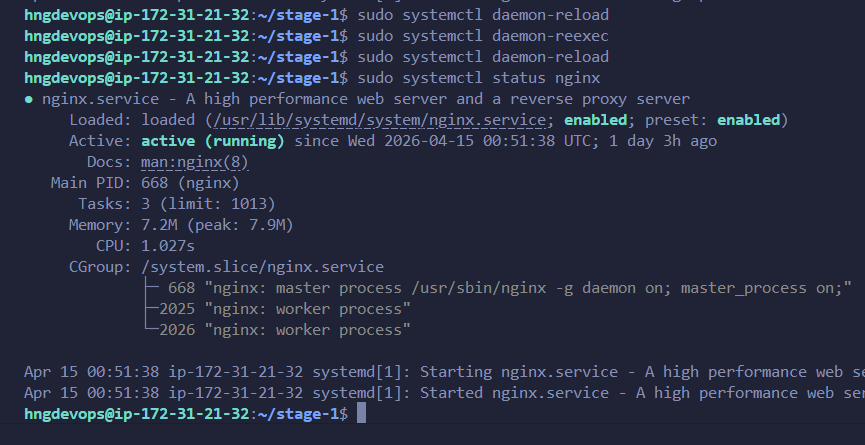Click the 'sudo systemctl status nginx' command
This screenshot has height=445, width=865.
[479, 78]
